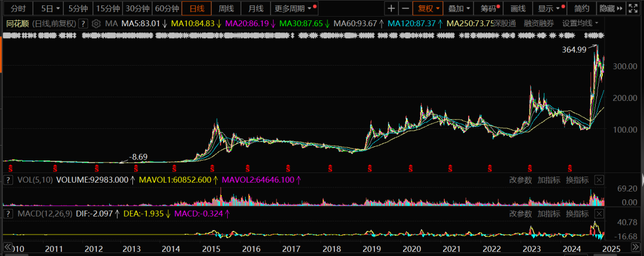Viewport: 644px width, 256px height.
Task: Select the 日线 daily chart tab
Action: click(x=197, y=8)
